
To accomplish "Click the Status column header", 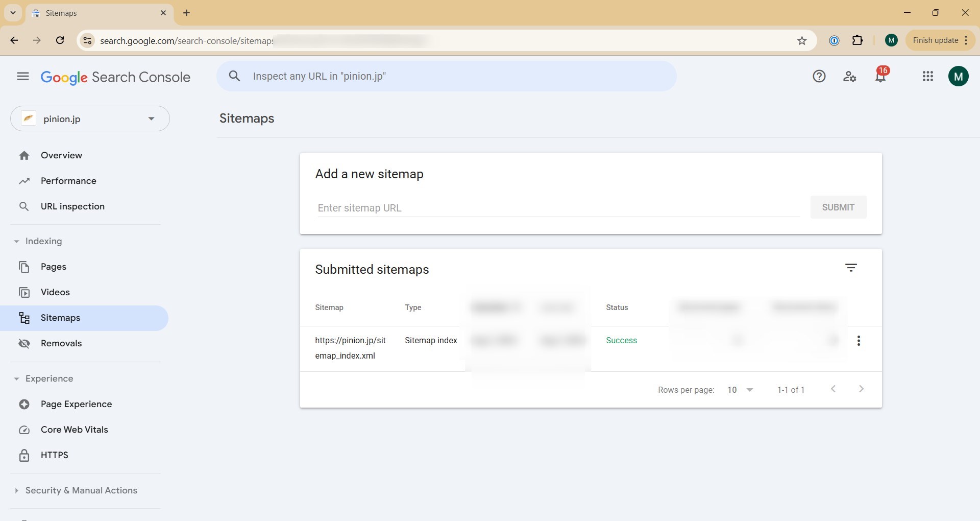I will (617, 307).
